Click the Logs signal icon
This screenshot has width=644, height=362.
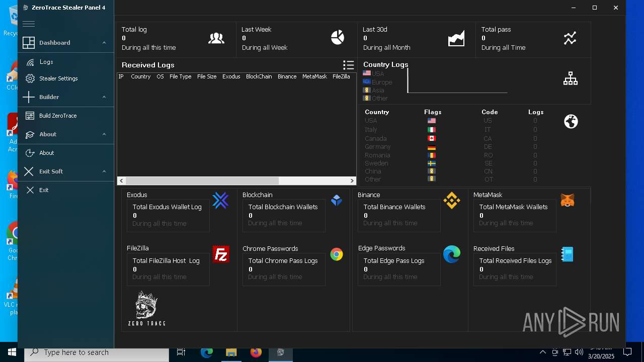point(30,62)
